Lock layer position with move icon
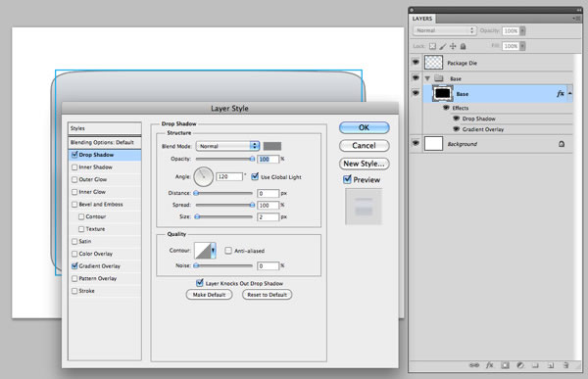This screenshot has width=588, height=379. (x=453, y=46)
